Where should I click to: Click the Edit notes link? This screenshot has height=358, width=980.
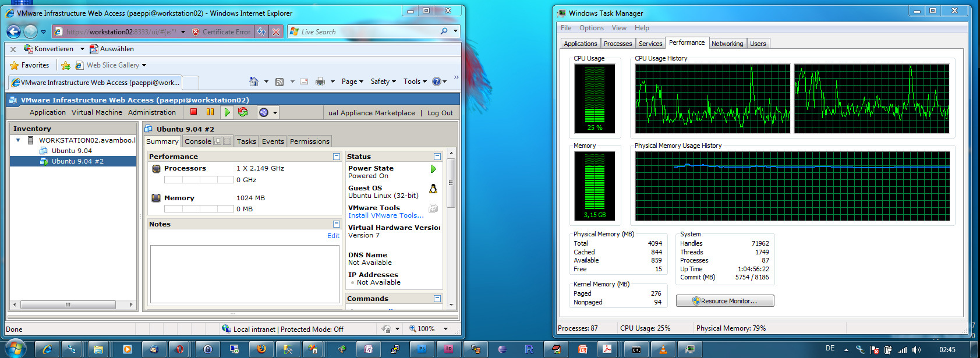coord(333,236)
